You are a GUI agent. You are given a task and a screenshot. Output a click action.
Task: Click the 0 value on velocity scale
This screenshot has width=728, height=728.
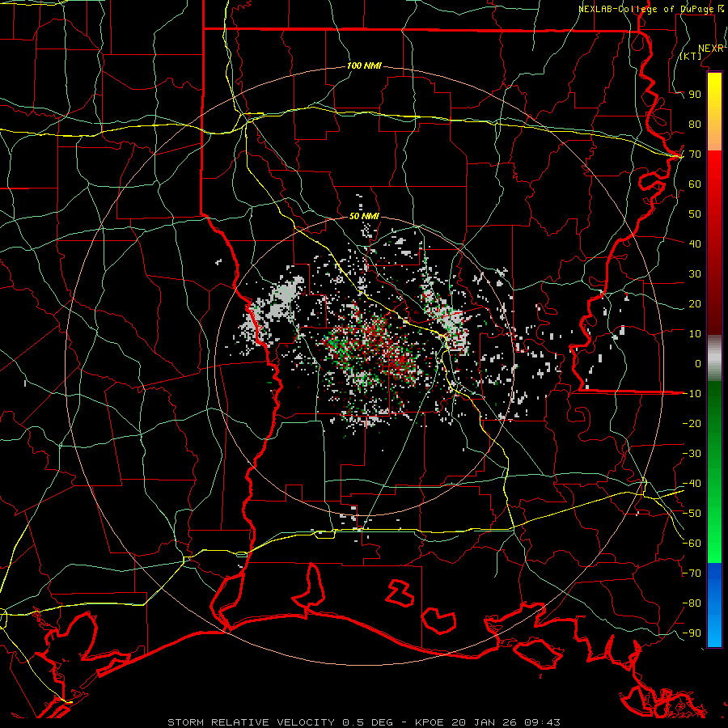click(x=698, y=364)
